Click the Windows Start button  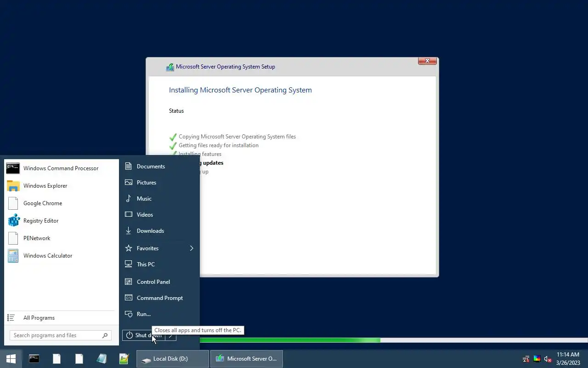(x=11, y=359)
